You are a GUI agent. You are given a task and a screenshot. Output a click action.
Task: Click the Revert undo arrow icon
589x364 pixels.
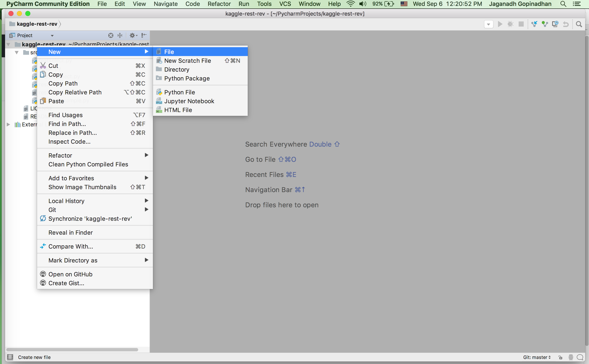click(x=566, y=24)
